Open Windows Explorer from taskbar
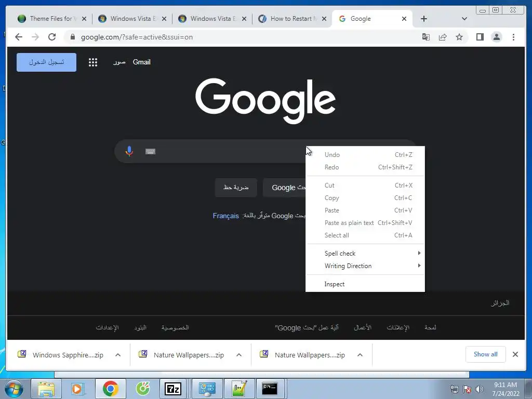The height and width of the screenshot is (399, 532). [x=46, y=389]
